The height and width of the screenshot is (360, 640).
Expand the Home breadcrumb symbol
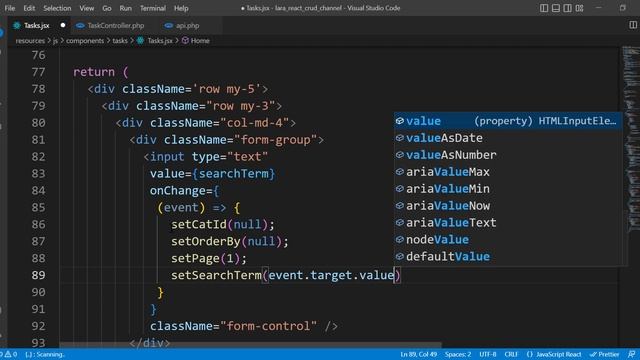pos(200,40)
